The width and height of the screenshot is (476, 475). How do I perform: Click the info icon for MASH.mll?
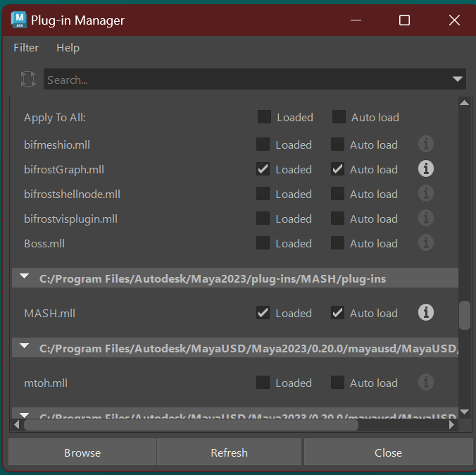(425, 313)
